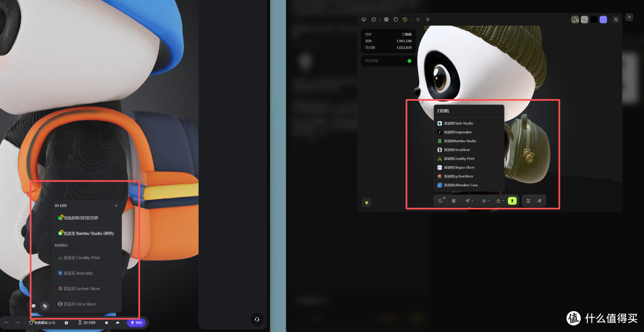Send model to Ultimaker Cura
Screen dimensions: 644x332
[469, 185]
